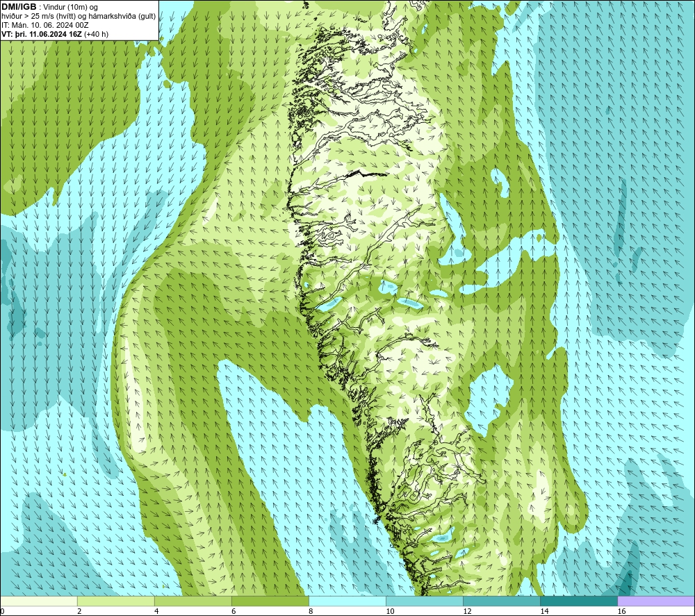Viewport: 695px width, 616px height.
Task: Click the 'DMI/IGB' title text
Action: point(19,7)
